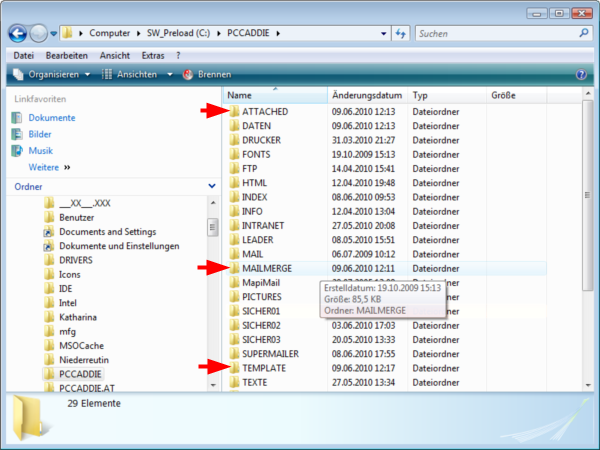Open the Organisieren dropdown
This screenshot has height=450, width=600.
coord(52,74)
